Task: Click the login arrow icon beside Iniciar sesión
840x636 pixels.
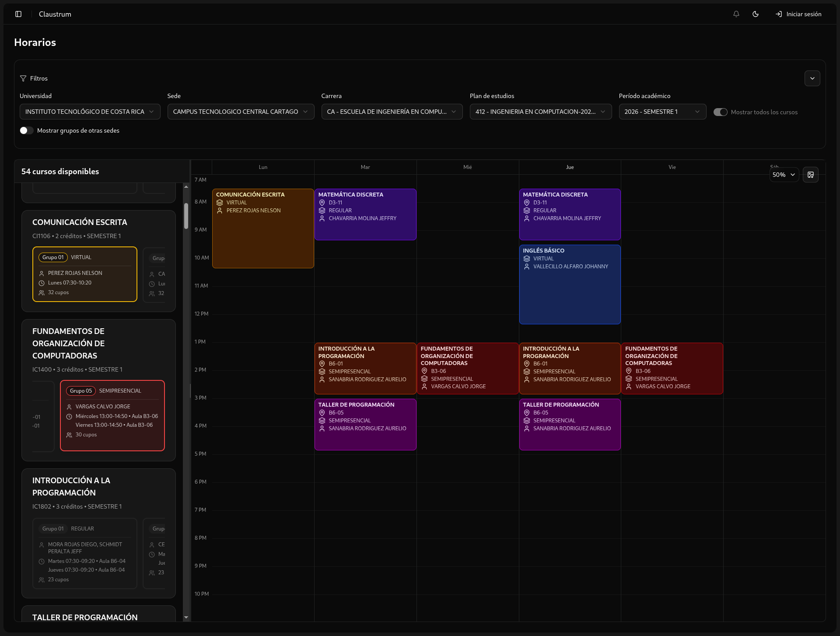Action: (x=779, y=14)
